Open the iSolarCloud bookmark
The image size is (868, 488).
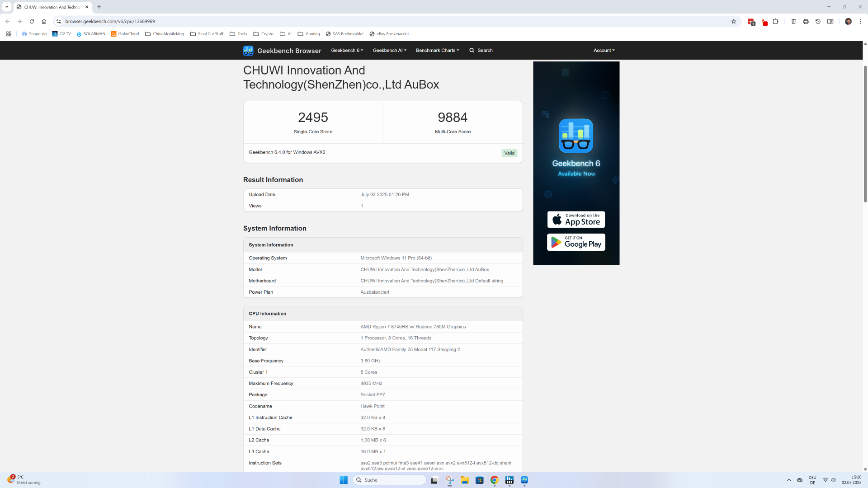[125, 34]
